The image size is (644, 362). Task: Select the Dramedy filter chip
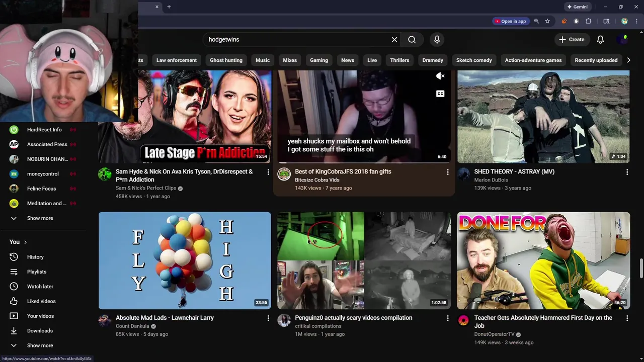[433, 60]
